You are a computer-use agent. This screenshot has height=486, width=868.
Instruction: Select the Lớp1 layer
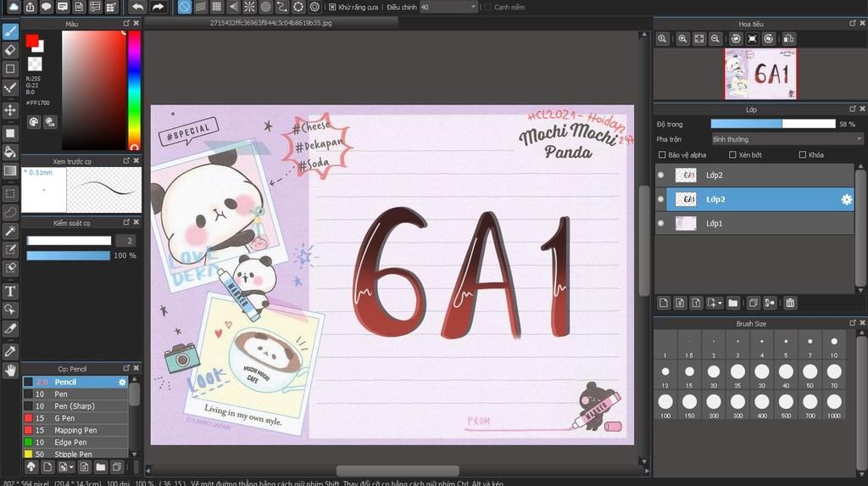pyautogui.click(x=754, y=223)
